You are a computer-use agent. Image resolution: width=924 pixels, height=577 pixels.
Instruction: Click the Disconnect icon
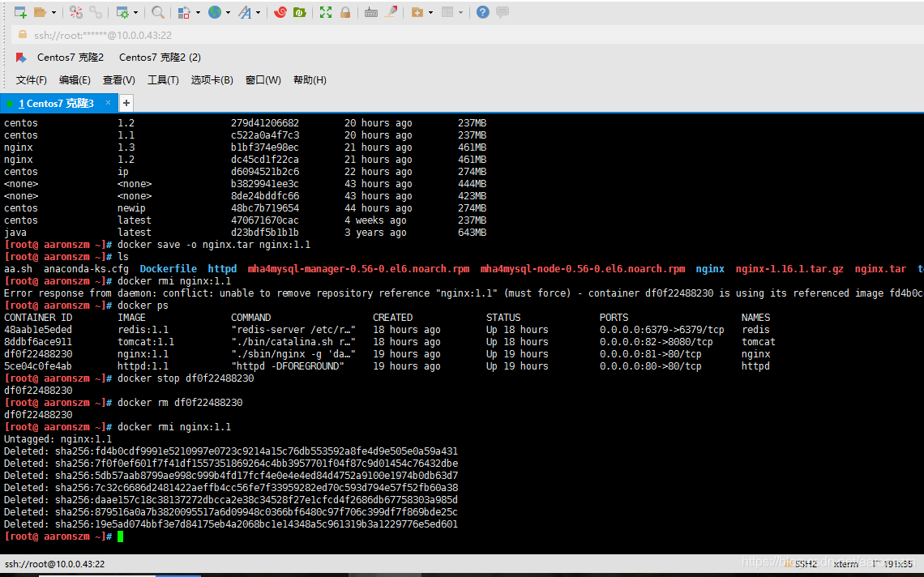[x=76, y=12]
